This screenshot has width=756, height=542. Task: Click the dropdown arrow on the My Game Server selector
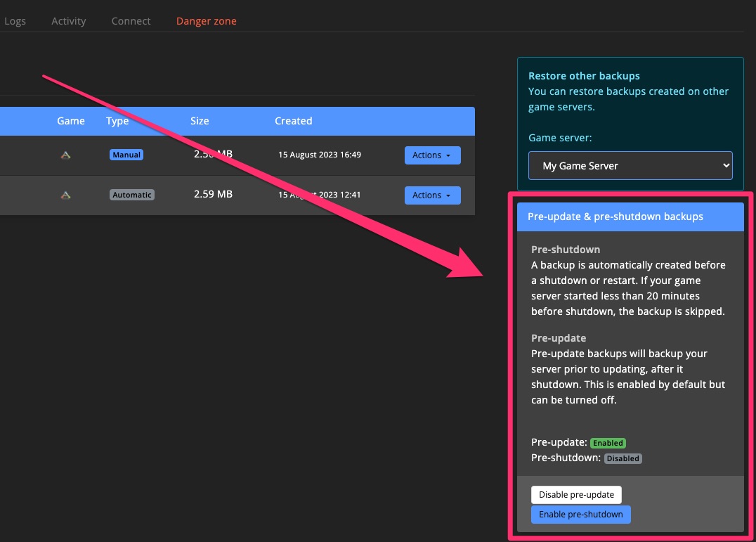tap(723, 165)
